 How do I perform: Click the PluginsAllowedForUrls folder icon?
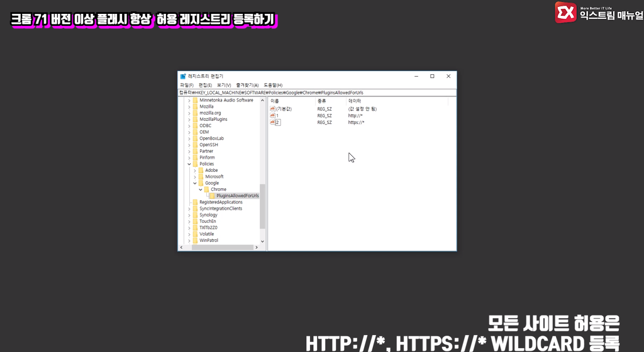coord(212,196)
